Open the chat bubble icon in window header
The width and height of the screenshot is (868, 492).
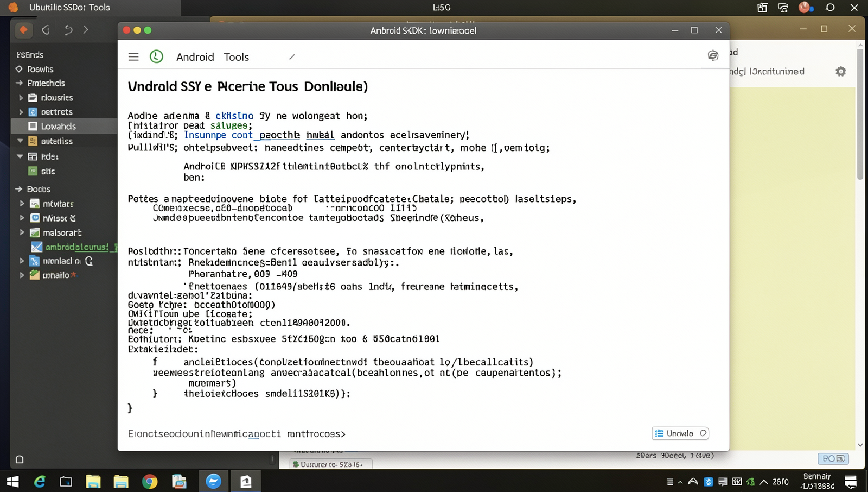(713, 55)
